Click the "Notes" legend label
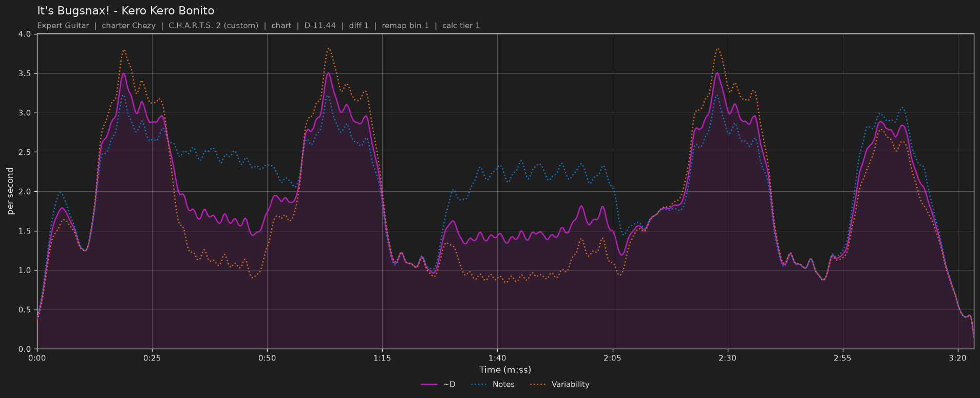The image size is (980, 398). [x=503, y=385]
